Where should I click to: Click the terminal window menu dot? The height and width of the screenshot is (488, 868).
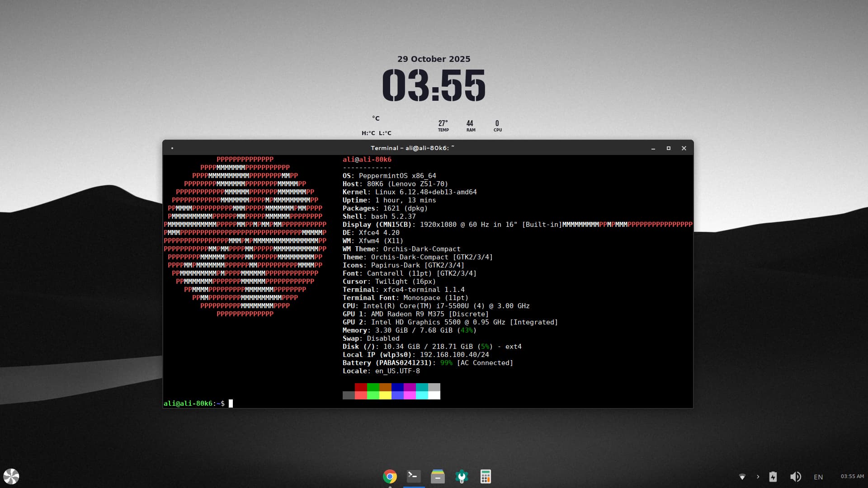tap(172, 148)
